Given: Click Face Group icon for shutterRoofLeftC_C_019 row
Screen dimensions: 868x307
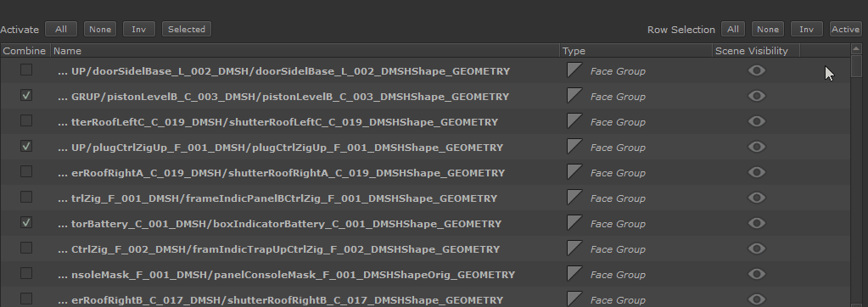Looking at the screenshot, I should (x=574, y=121).
